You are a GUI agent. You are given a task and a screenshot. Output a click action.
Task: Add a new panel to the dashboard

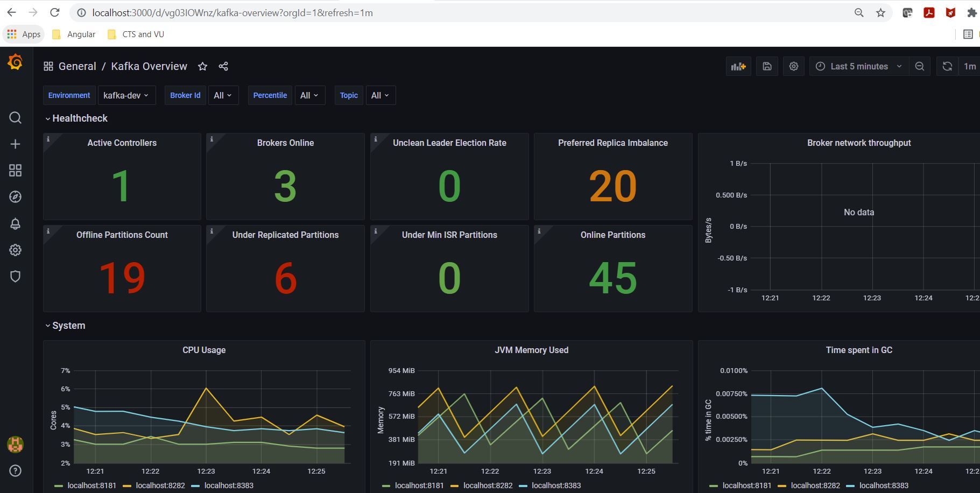pyautogui.click(x=738, y=66)
